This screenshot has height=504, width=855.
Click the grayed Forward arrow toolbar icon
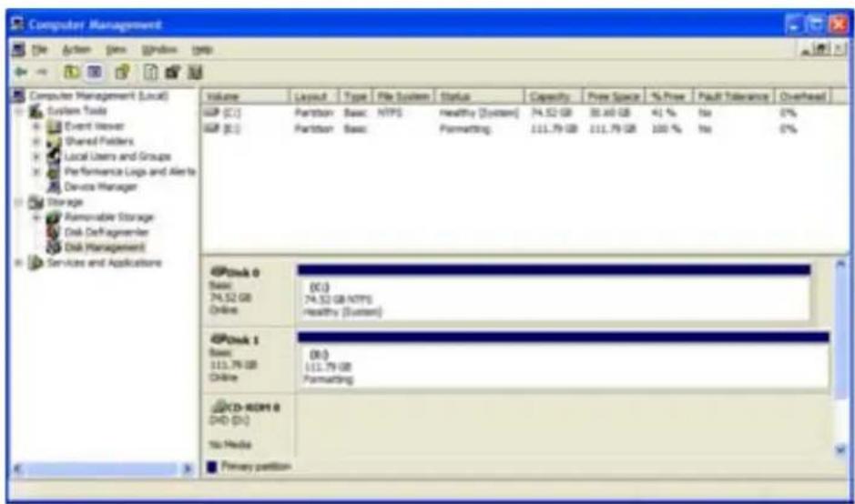42,72
